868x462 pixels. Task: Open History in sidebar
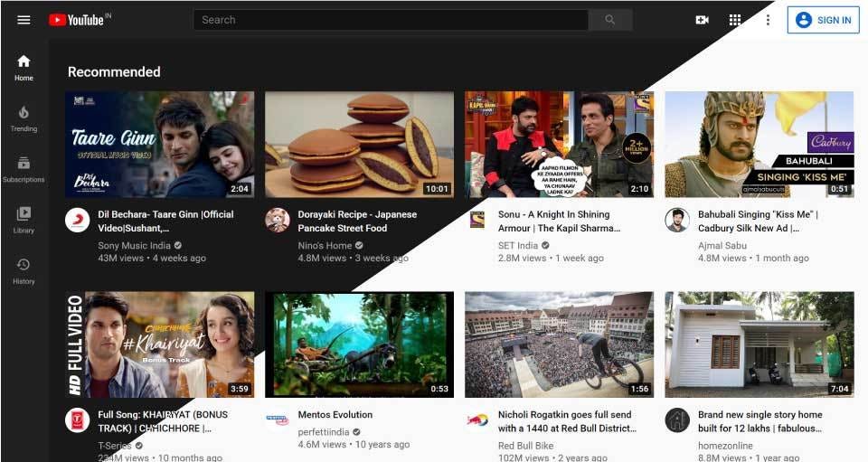coord(24,271)
